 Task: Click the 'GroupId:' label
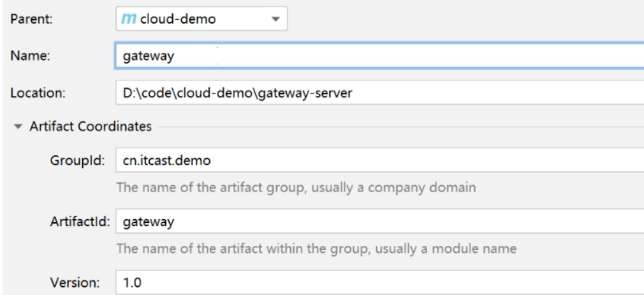78,161
